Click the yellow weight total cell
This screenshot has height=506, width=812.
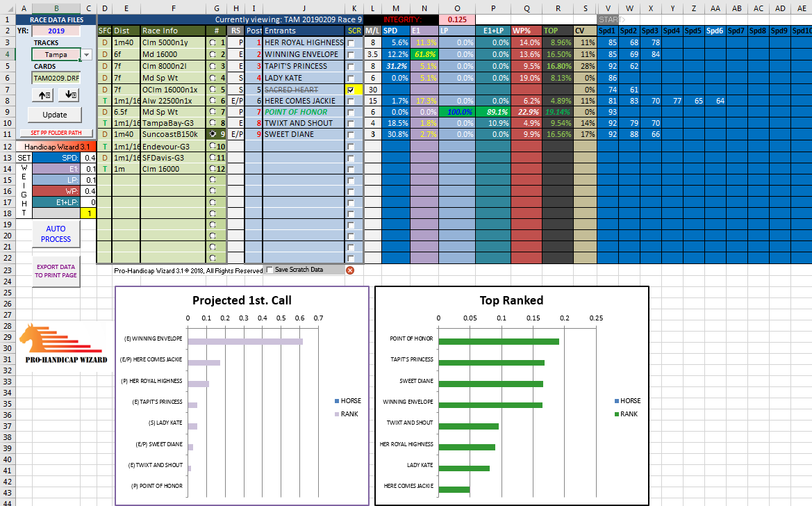pos(88,213)
